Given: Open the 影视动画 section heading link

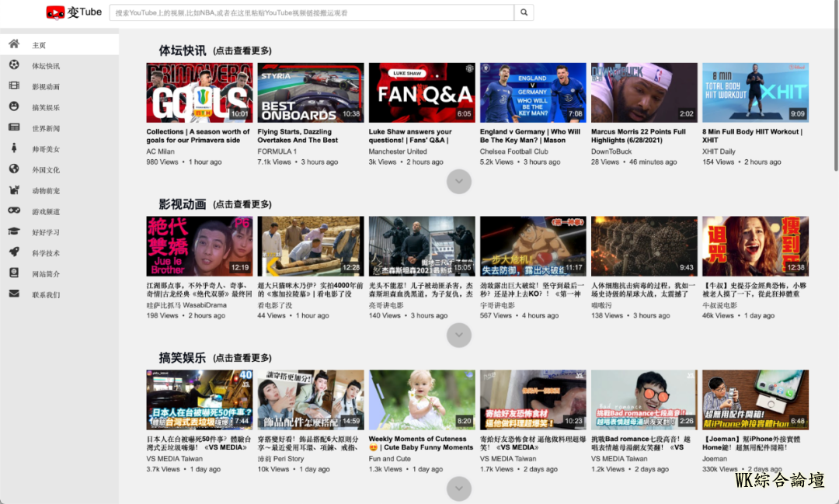Looking at the screenshot, I should [x=215, y=203].
